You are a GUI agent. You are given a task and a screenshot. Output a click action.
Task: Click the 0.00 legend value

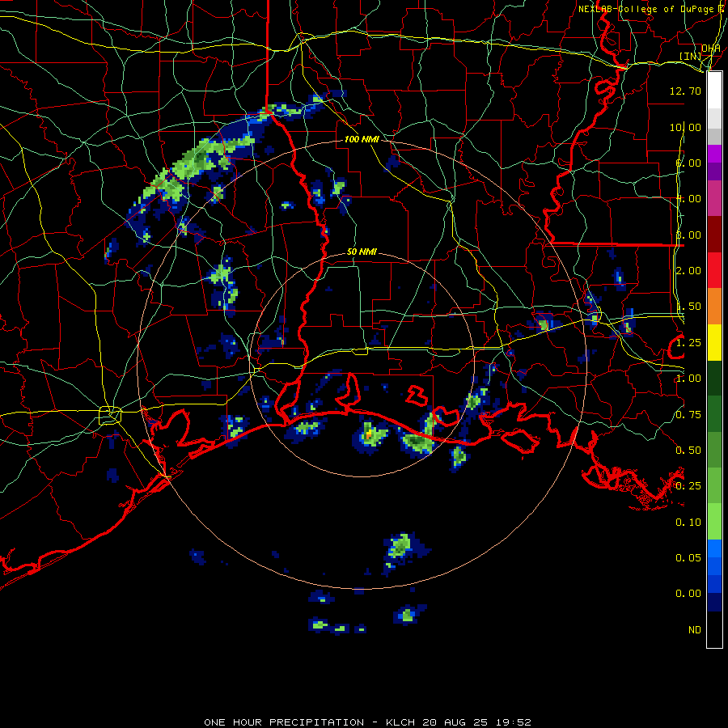click(x=688, y=594)
